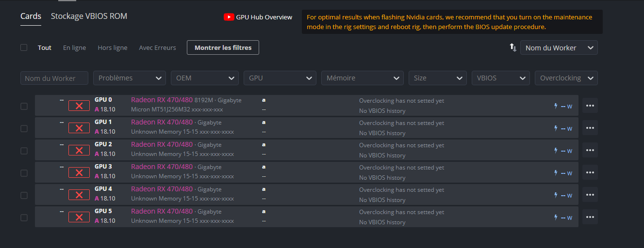Switch to the Stockage VBIOS ROM tab
644x248 pixels.
[89, 16]
